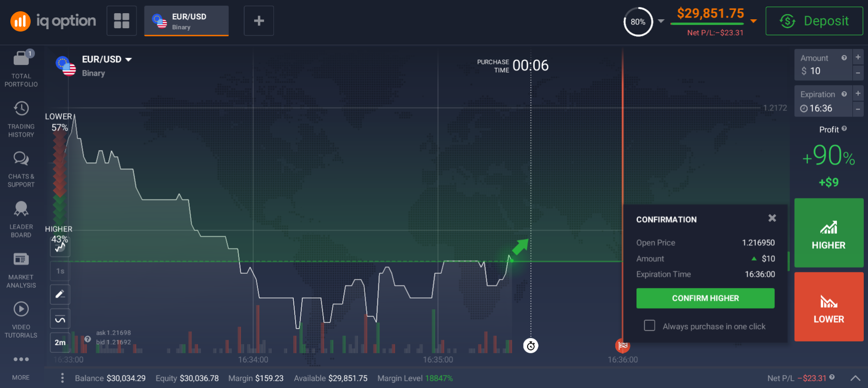This screenshot has width=868, height=388.
Task: Expand the dropdown arrow beside the 80% circle
Action: (x=661, y=21)
